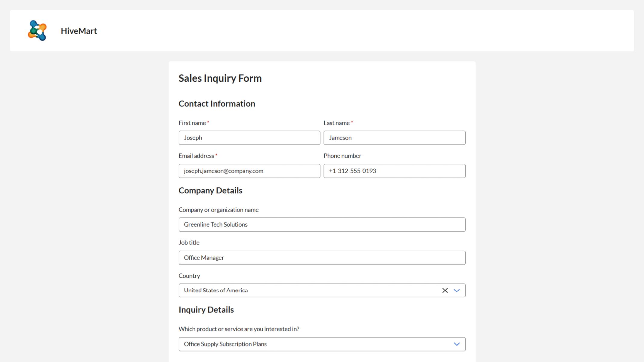The width and height of the screenshot is (644, 362).
Task: Focus the Phone number field
Action: coord(394,171)
